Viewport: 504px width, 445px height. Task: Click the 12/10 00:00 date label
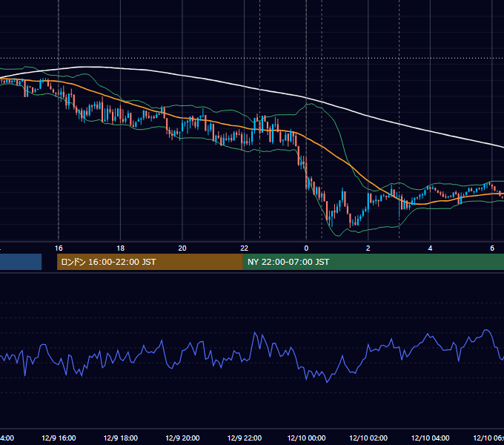coord(306,438)
